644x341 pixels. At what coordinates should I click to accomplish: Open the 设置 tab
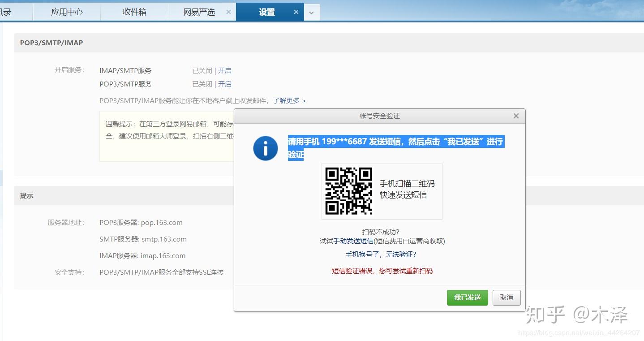coord(266,12)
